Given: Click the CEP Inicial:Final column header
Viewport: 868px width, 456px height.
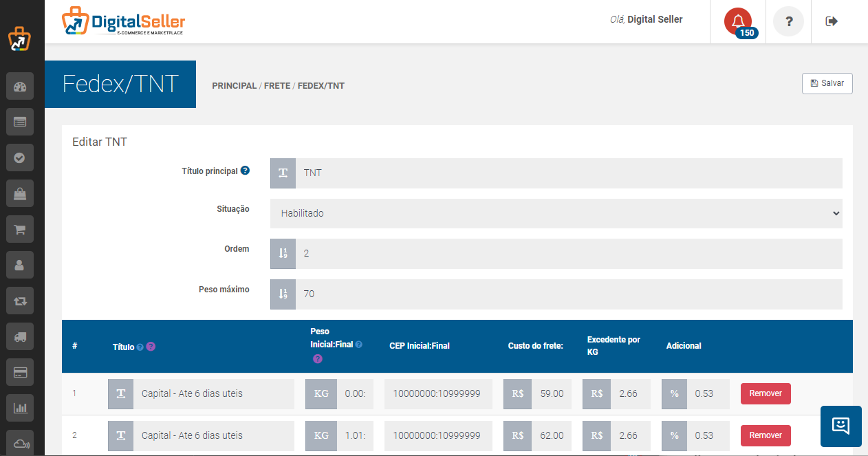Looking at the screenshot, I should point(420,346).
